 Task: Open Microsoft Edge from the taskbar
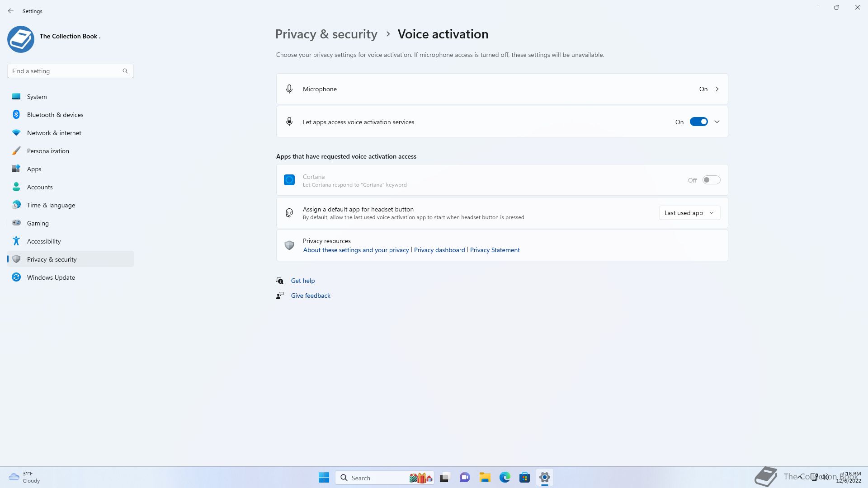[505, 478]
